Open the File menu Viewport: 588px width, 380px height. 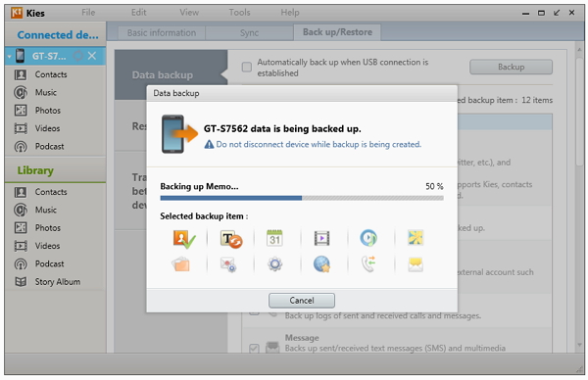[88, 13]
